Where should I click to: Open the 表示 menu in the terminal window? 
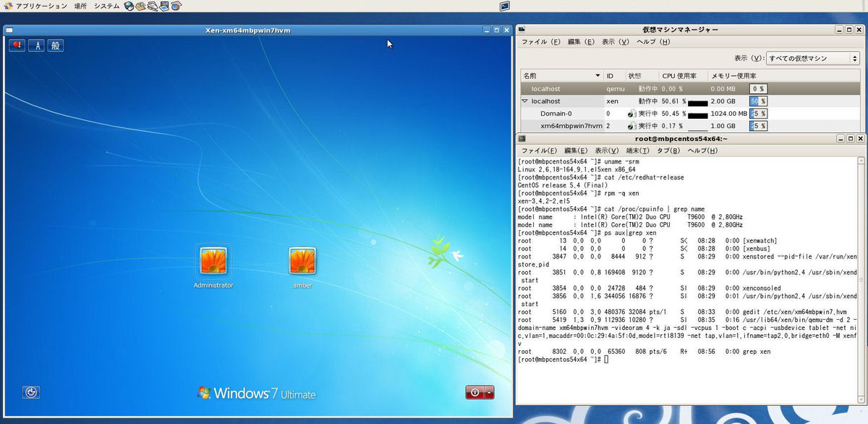click(x=606, y=150)
